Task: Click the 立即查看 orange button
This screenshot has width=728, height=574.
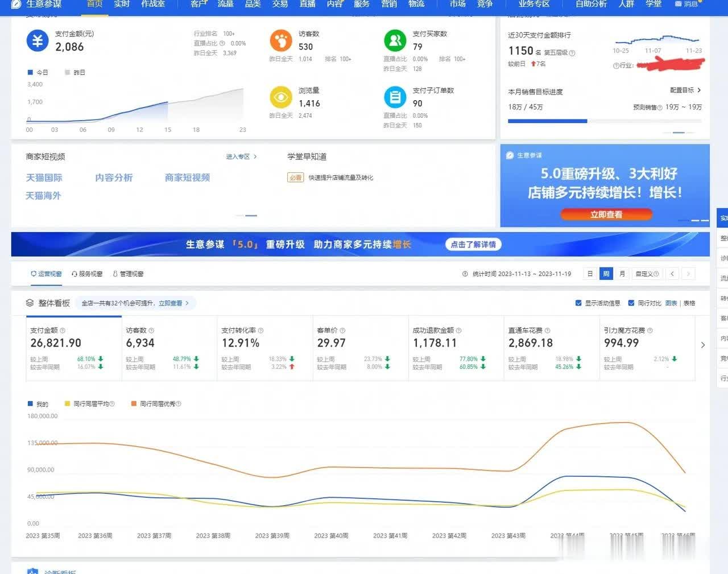Action: point(606,214)
